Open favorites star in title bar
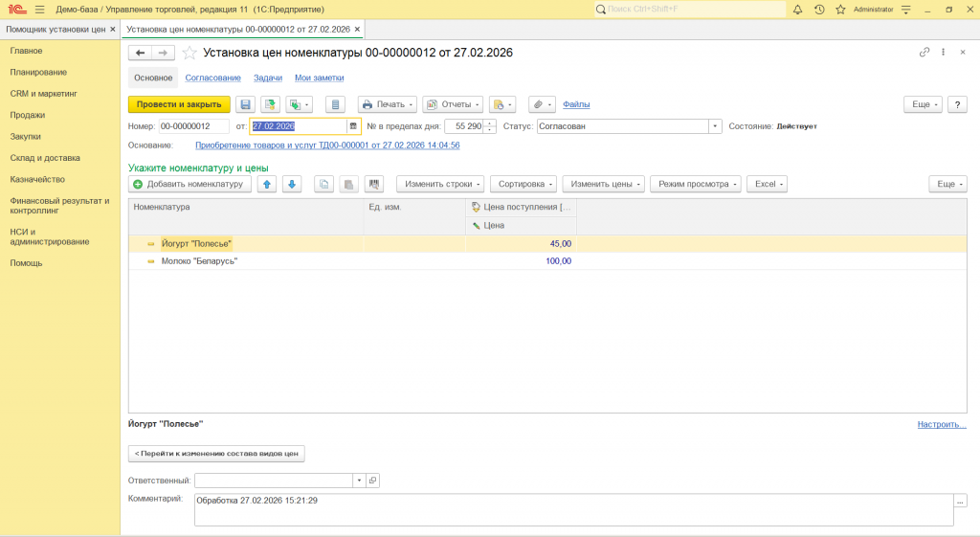The width and height of the screenshot is (980, 537). point(840,10)
